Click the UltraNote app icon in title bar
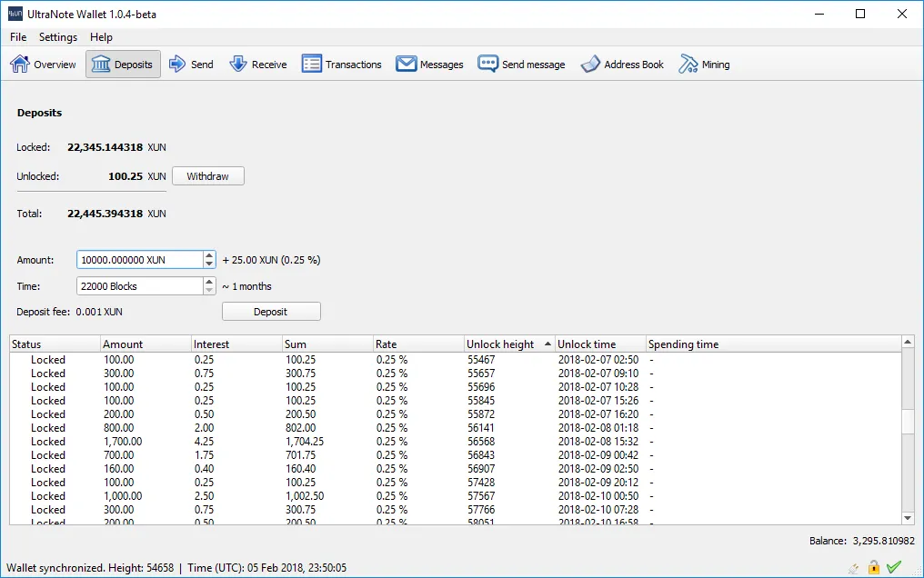Viewport: 924px width, 578px height. (x=15, y=14)
